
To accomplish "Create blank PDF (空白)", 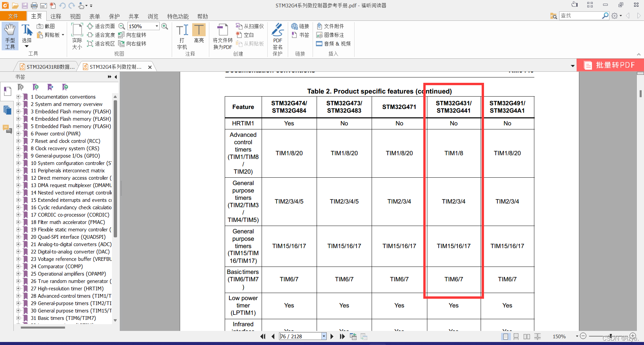I will (x=245, y=35).
